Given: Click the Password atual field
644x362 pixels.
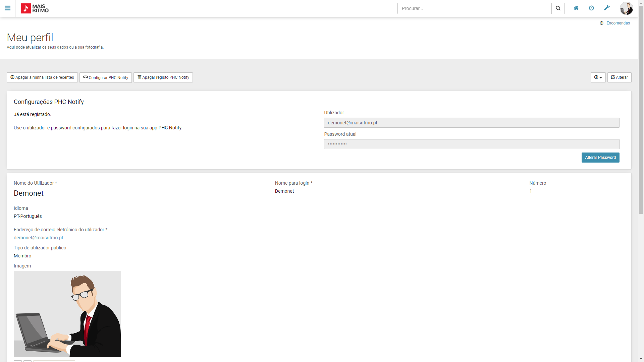Looking at the screenshot, I should pyautogui.click(x=472, y=144).
